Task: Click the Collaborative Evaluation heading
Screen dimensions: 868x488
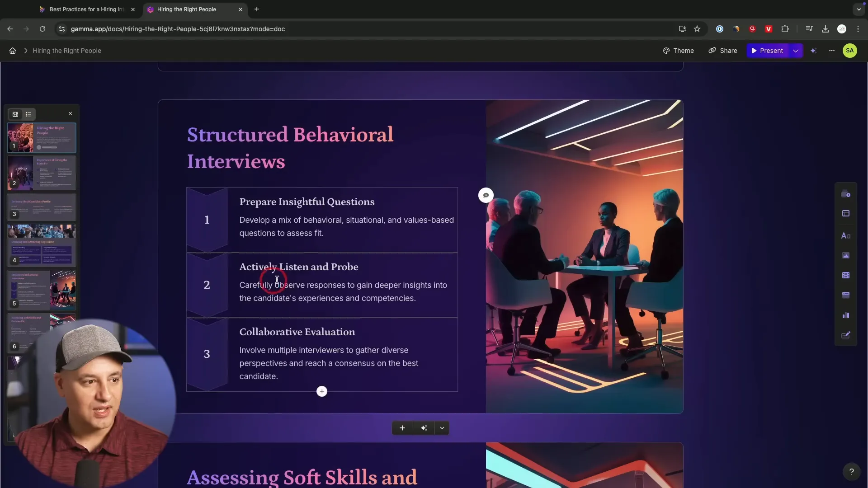Action: [x=297, y=332]
